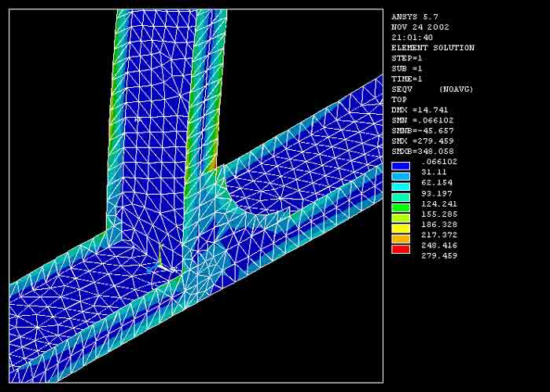Screen dimensions: 550x392
Task: Click the medium blue legend swatch at 31.11
Action: coord(401,177)
